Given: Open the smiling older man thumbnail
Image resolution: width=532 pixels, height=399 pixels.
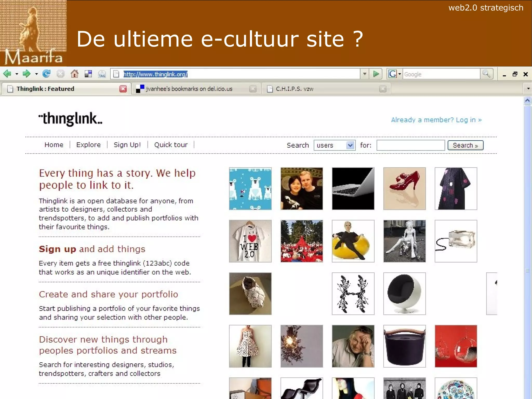Looking at the screenshot, I should tap(353, 346).
